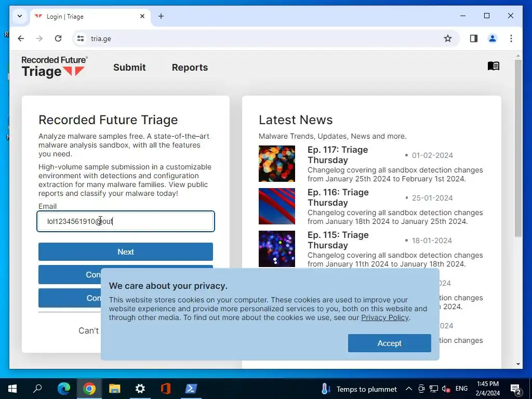
Task: Open the Privacy Policy link
Action: (385, 317)
